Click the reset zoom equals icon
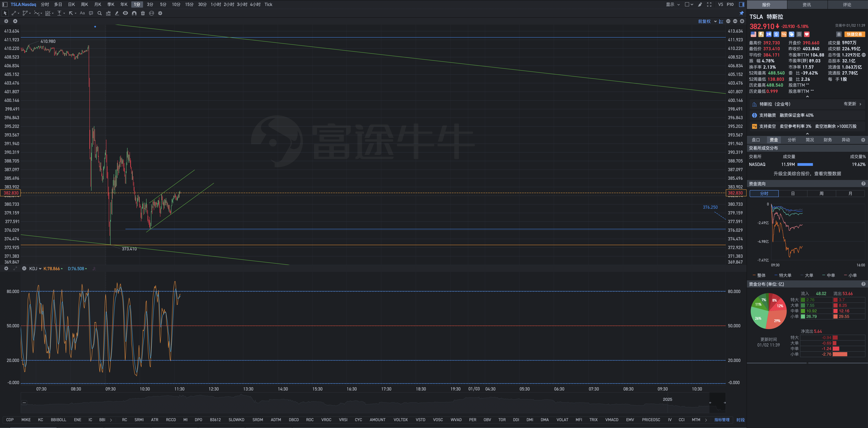868x428 pixels. (728, 21)
